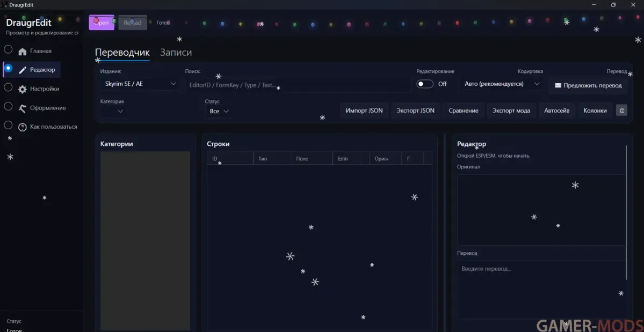This screenshot has height=332, width=644.
Task: Open Настройки via the gear icon
Action: point(22,90)
